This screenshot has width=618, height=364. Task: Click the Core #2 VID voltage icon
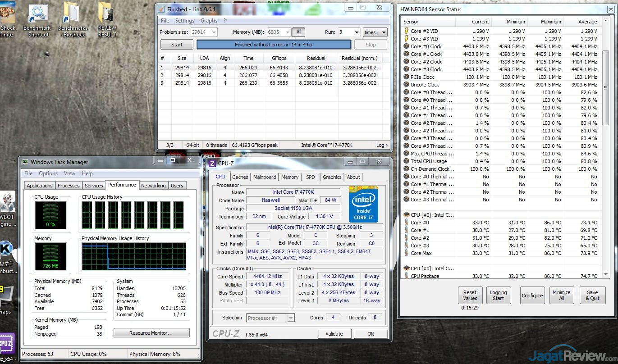point(406,31)
